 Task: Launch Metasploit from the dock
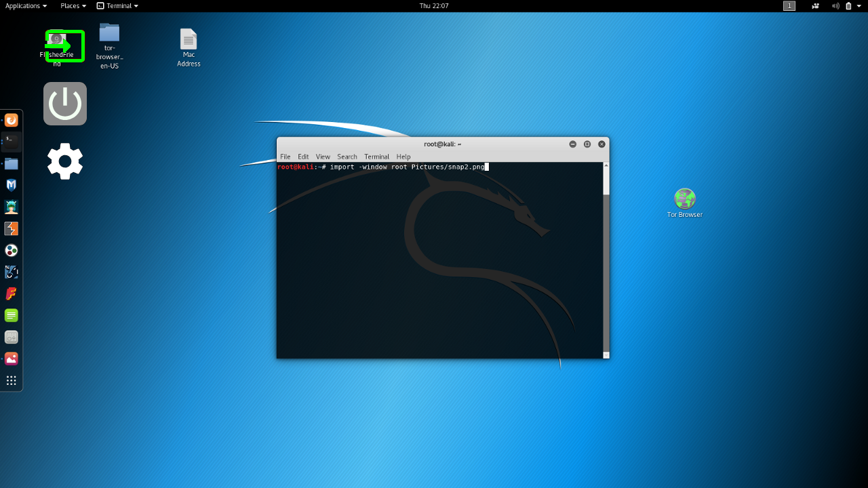[x=12, y=185]
